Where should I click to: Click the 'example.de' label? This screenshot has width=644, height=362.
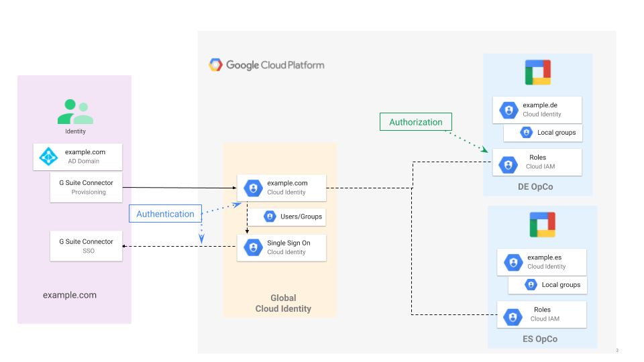tap(540, 105)
